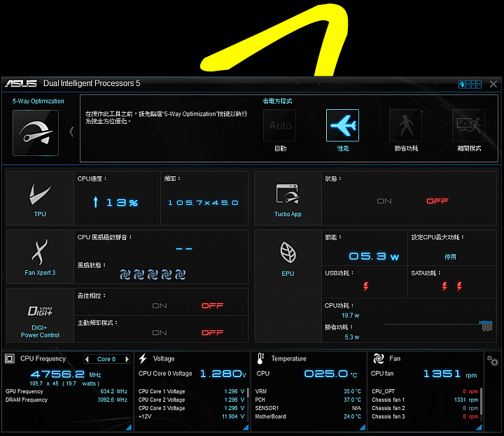Screen dimensions: 504x436
Task: Click the CPU power 19.7 w value
Action: click(x=351, y=316)
